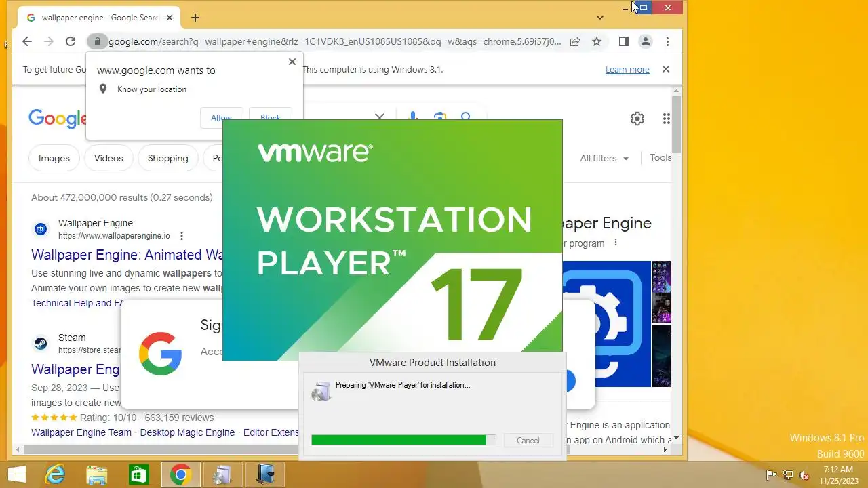Image resolution: width=868 pixels, height=488 pixels.
Task: Click the Tools search option
Action: (x=660, y=157)
